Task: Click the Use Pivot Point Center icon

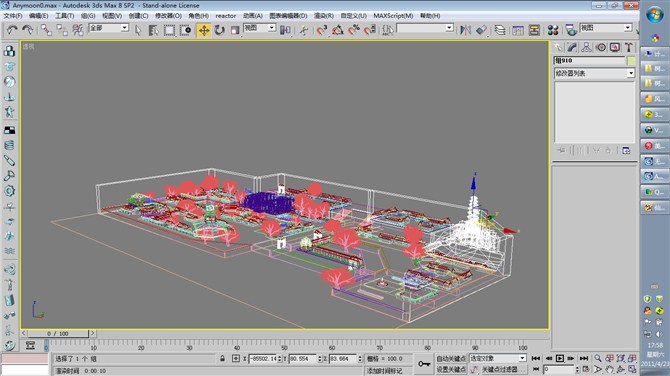Action: [x=285, y=30]
